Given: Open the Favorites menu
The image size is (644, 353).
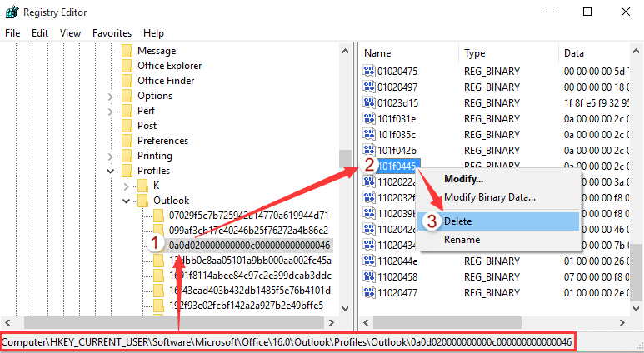Looking at the screenshot, I should click(112, 33).
